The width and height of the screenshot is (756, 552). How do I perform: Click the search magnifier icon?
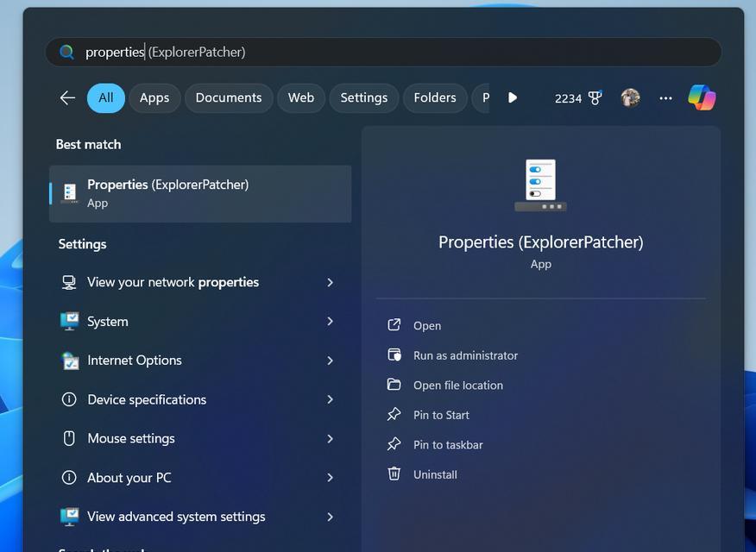[x=66, y=52]
